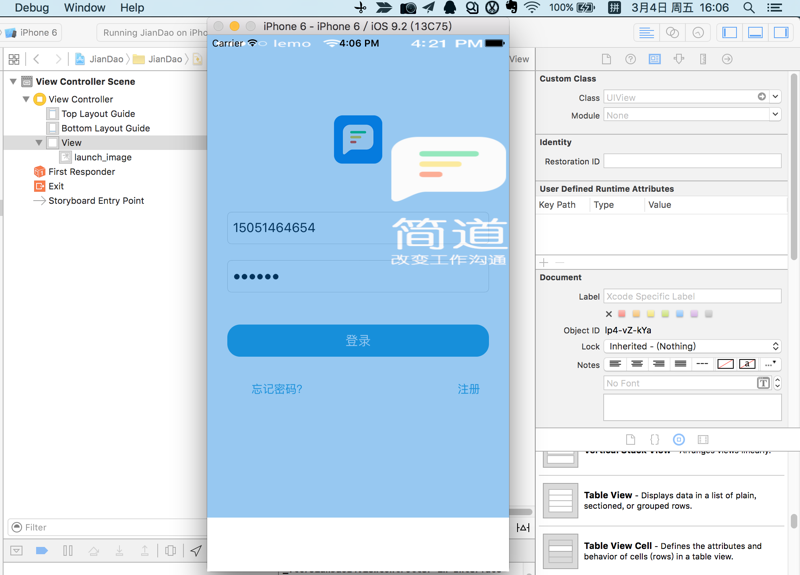The image size is (800, 575).
Task: Click the JianDao folder in the jump bar
Action: coord(158,59)
